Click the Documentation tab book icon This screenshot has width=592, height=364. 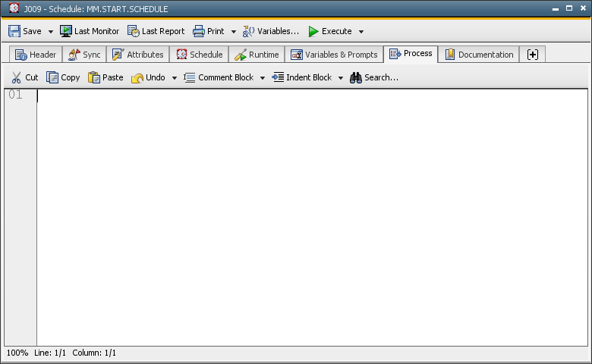click(449, 55)
